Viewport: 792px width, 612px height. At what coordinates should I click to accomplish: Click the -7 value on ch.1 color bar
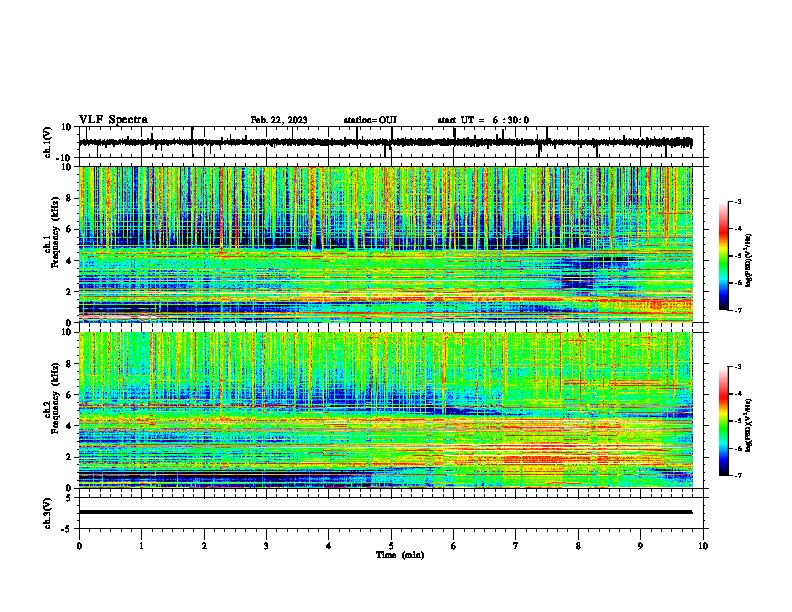[738, 310]
